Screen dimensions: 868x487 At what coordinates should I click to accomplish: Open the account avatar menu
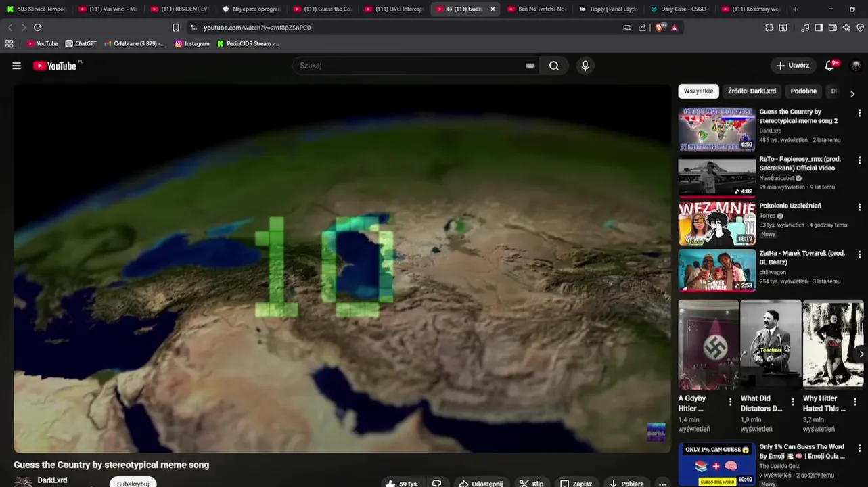tap(856, 66)
